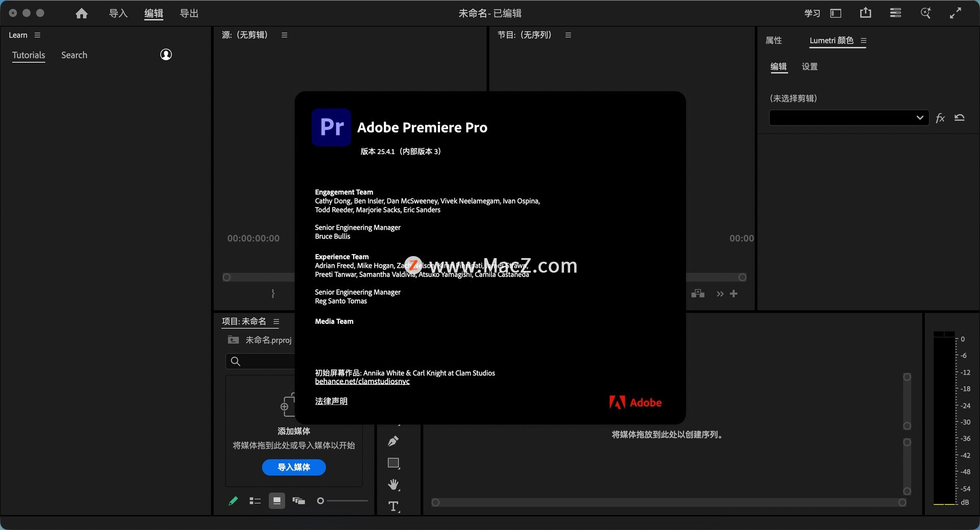Viewport: 980px width, 530px height.
Task: Switch to the 导入 (Import) tab
Action: coord(118,13)
